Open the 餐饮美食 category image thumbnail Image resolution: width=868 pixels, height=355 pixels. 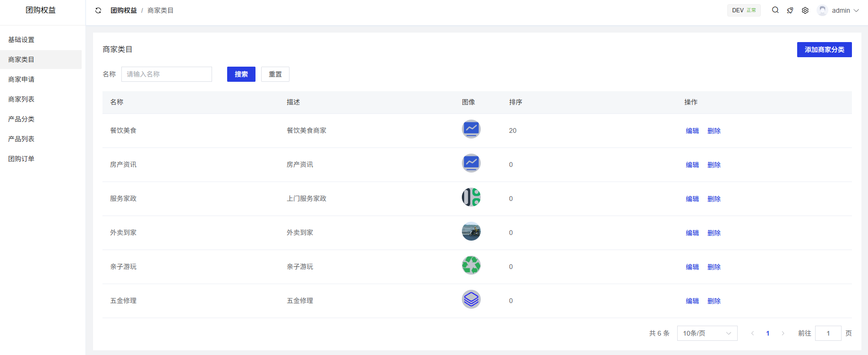tap(471, 129)
